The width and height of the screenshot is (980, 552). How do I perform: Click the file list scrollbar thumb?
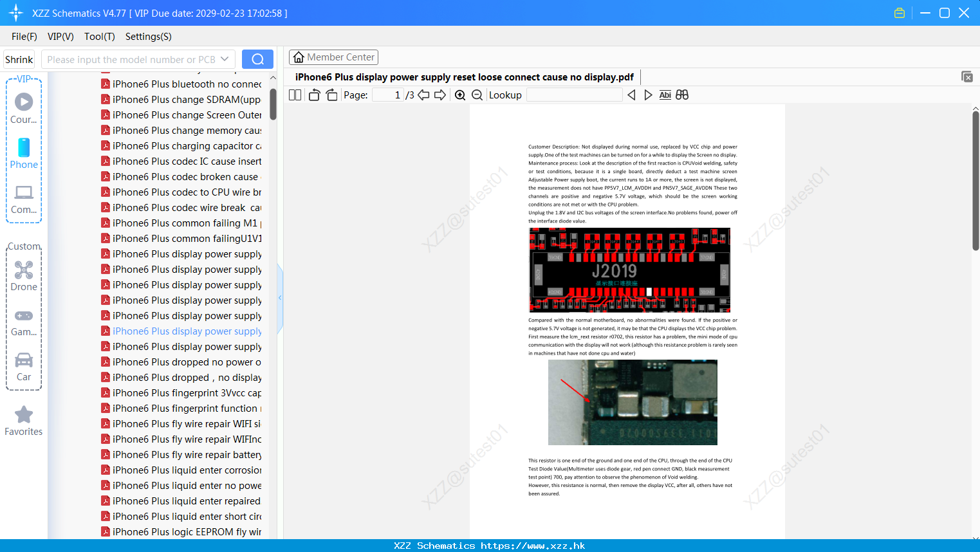(x=273, y=103)
